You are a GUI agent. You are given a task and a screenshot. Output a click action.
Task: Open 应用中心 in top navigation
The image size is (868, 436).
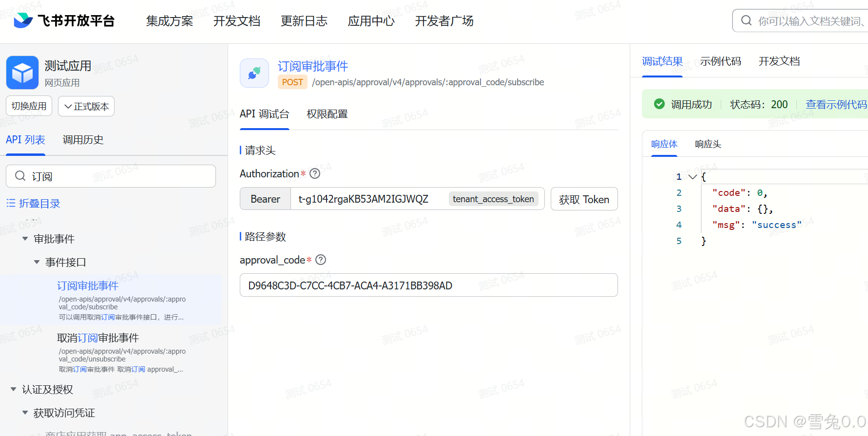click(371, 21)
